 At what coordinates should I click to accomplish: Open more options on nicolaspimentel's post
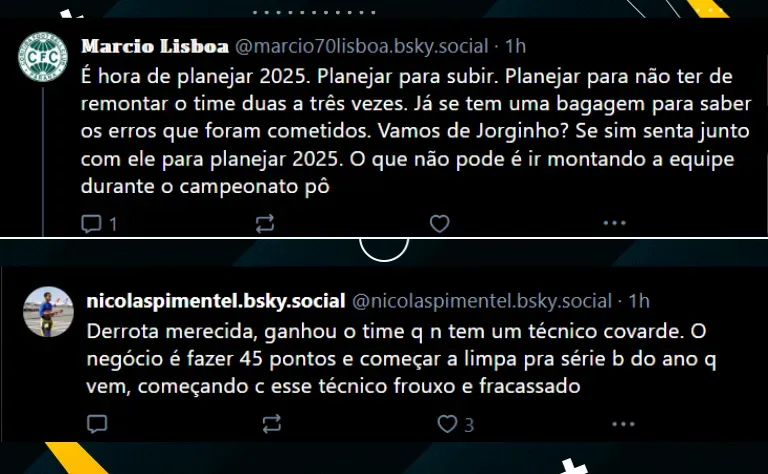point(624,424)
